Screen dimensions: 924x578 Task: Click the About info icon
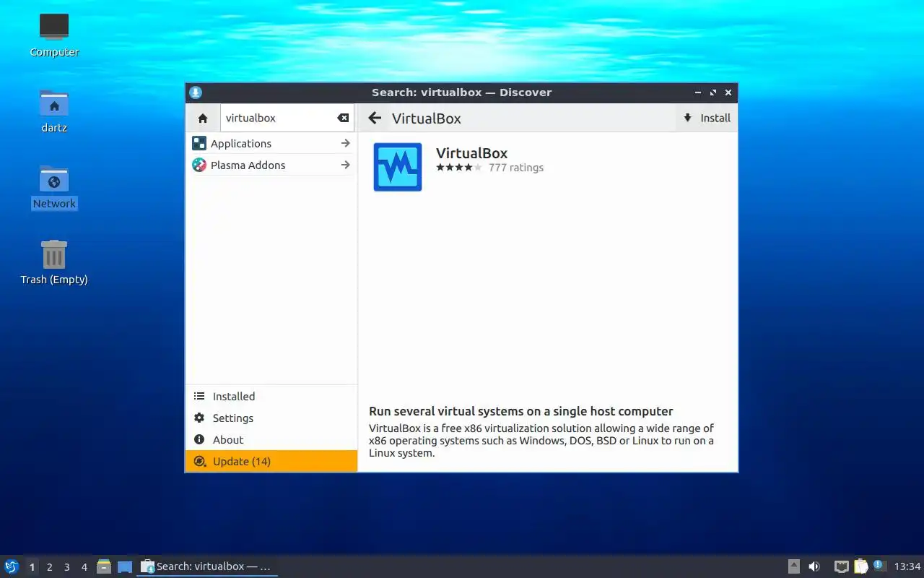199,439
